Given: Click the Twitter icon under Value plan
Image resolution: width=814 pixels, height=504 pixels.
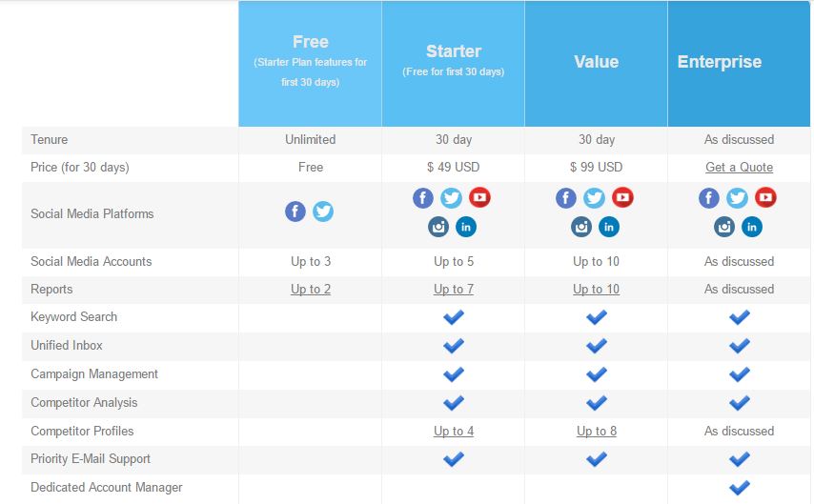Looking at the screenshot, I should point(594,198).
